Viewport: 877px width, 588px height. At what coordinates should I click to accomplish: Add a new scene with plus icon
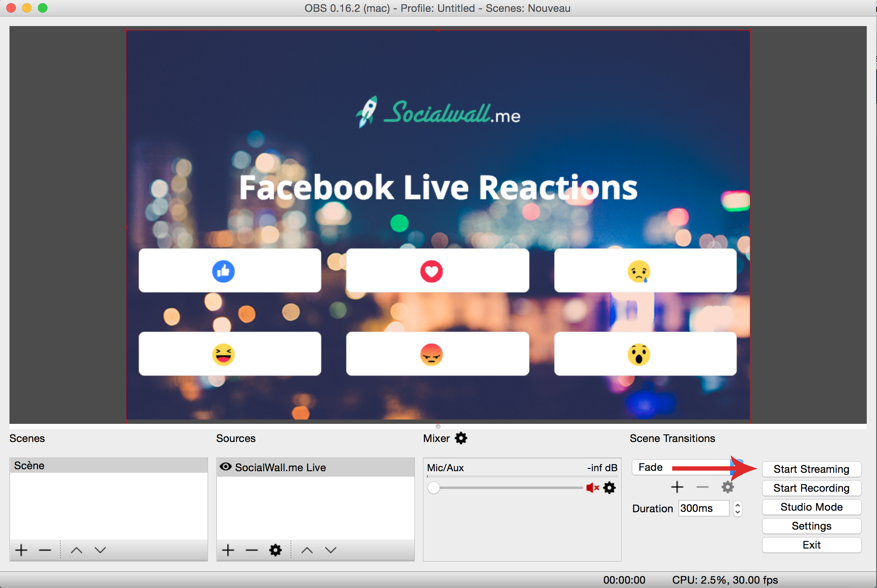21,550
